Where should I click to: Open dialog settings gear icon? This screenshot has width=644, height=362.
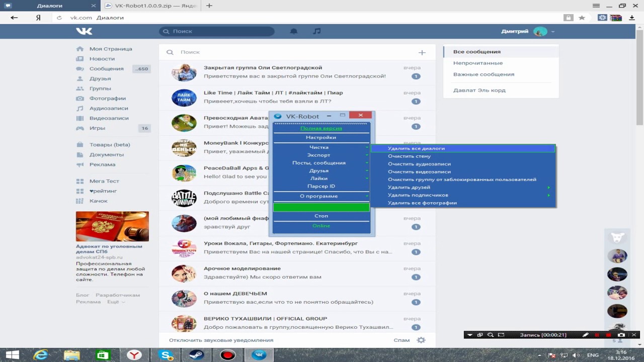point(421,340)
